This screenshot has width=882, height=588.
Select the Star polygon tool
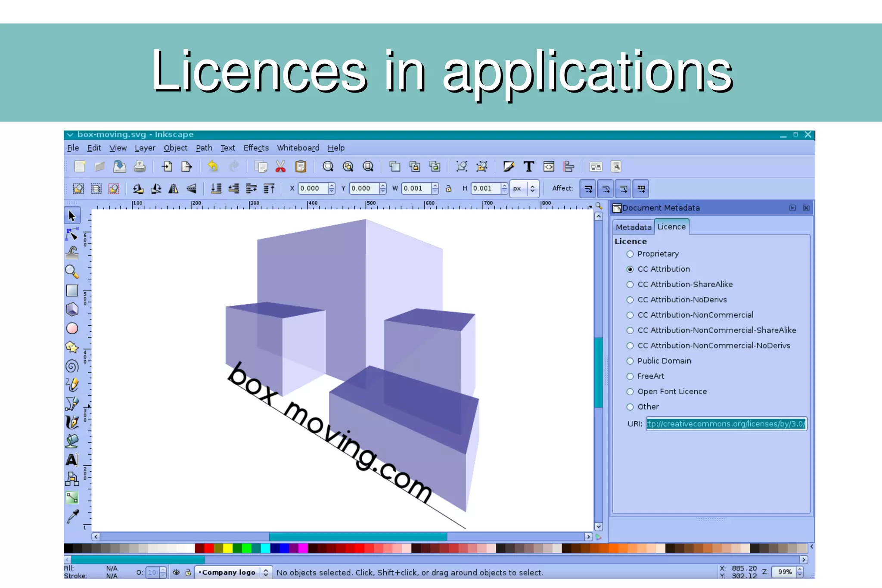pyautogui.click(x=72, y=347)
